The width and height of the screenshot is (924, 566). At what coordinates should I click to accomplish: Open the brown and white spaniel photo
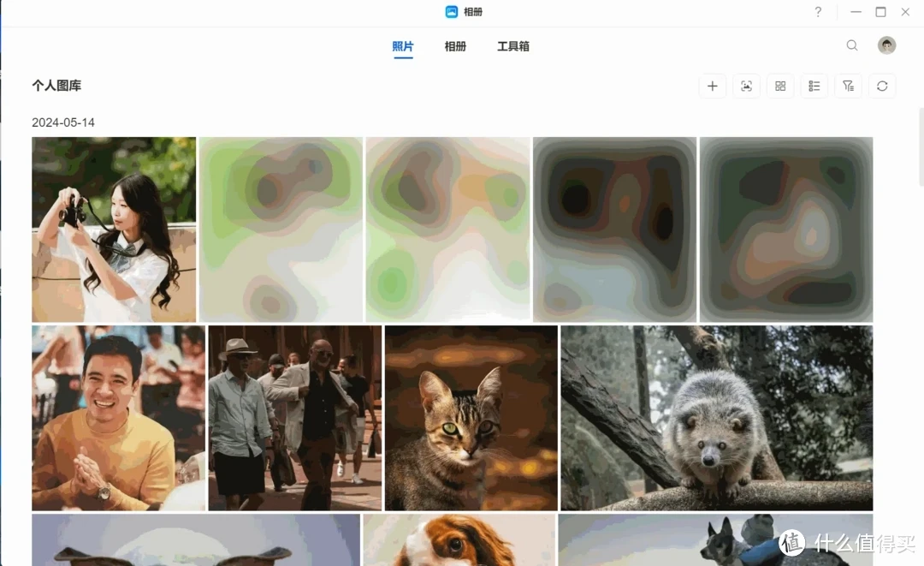(459, 540)
